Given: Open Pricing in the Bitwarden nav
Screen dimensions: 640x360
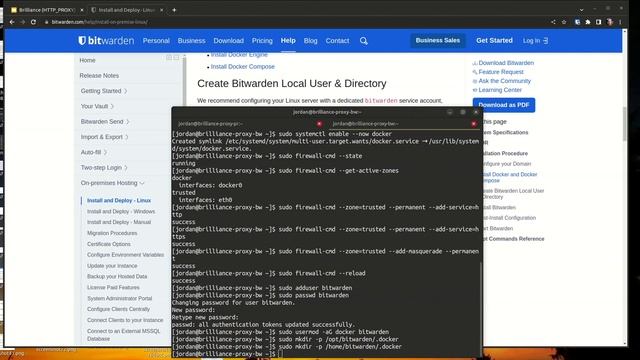Looking at the screenshot, I should click(262, 41).
